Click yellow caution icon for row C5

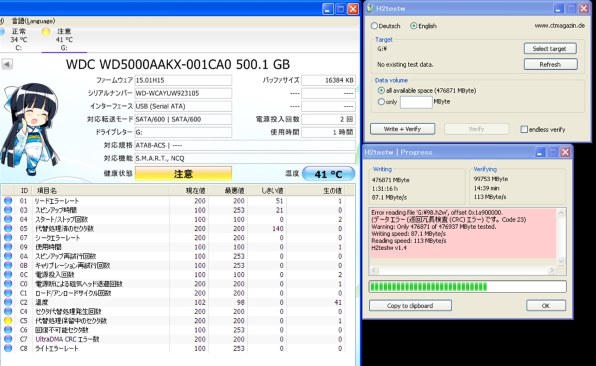(8, 320)
